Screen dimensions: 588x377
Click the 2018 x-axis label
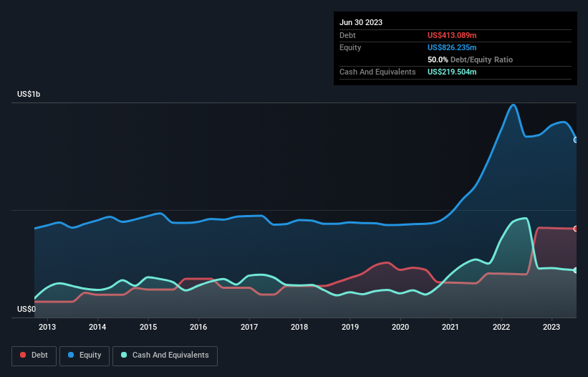coord(299,327)
